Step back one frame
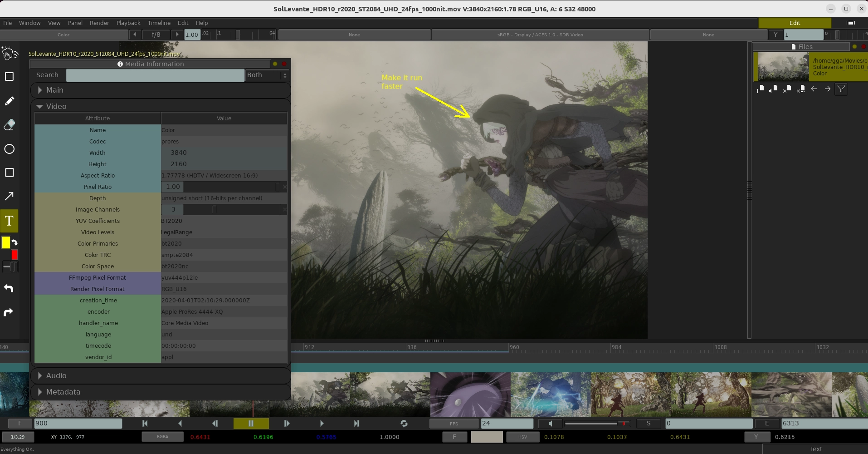The image size is (868, 454). pyautogui.click(x=215, y=423)
